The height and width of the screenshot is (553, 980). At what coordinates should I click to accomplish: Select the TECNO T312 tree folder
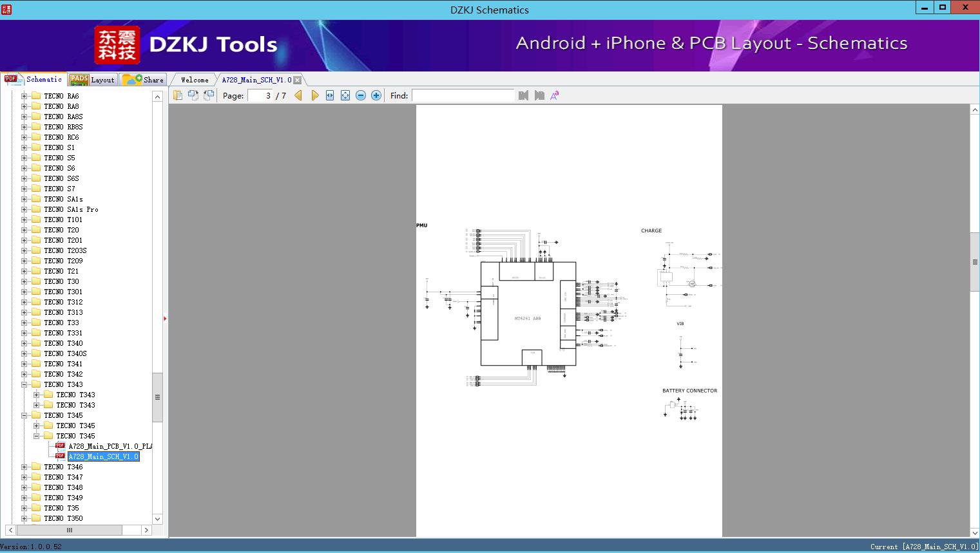63,302
